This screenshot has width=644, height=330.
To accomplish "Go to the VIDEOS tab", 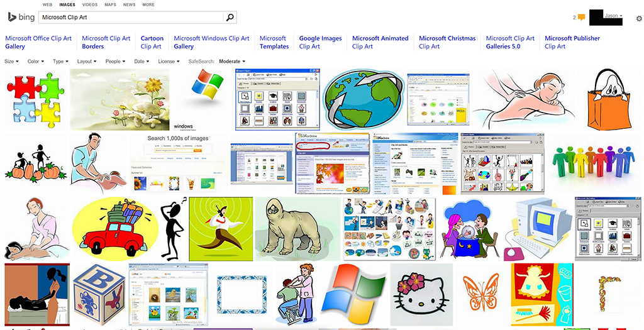I will 90,5.
